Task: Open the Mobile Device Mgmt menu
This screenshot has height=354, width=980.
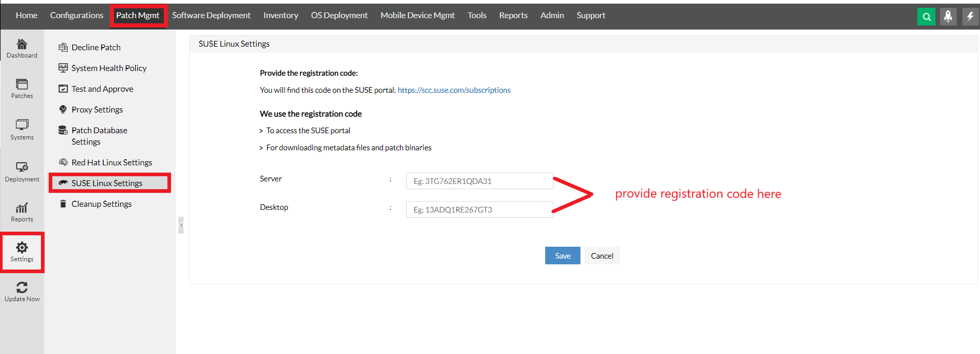Action: point(418,16)
